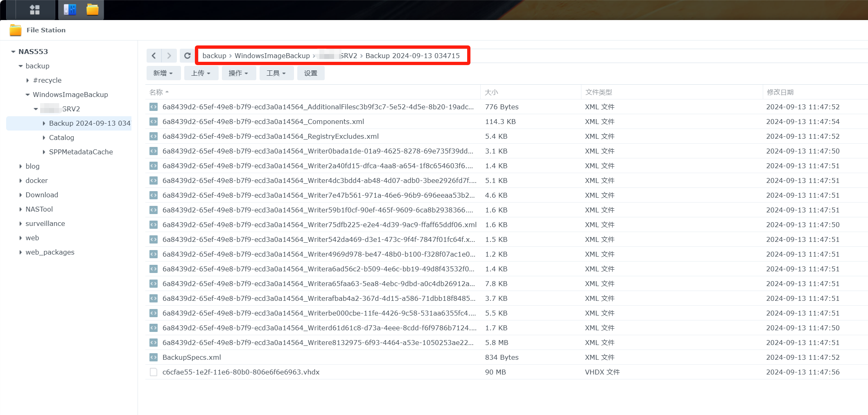The image size is (868, 415).
Task: Click the Control Panel taskbar icon
Action: [x=70, y=10]
